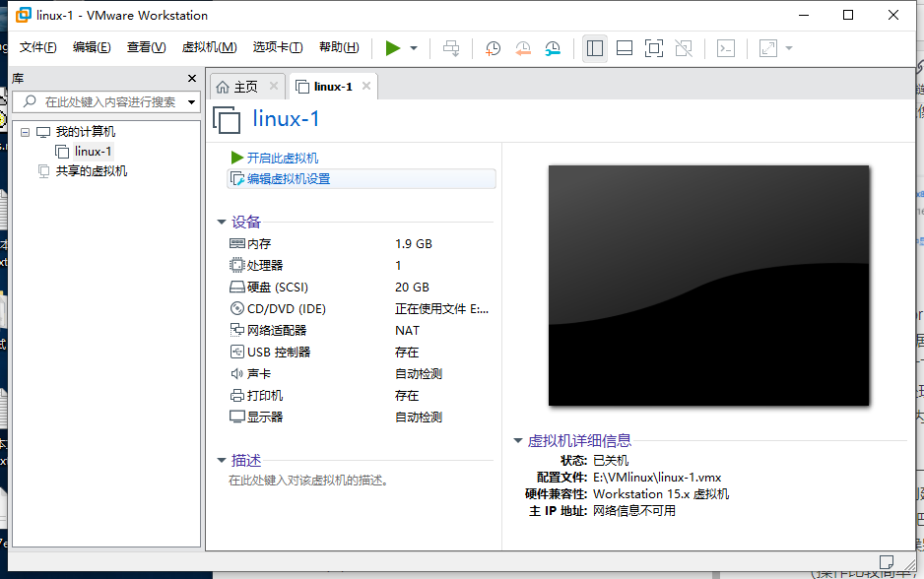
Task: Click the USB 控制器 icon
Action: point(236,352)
